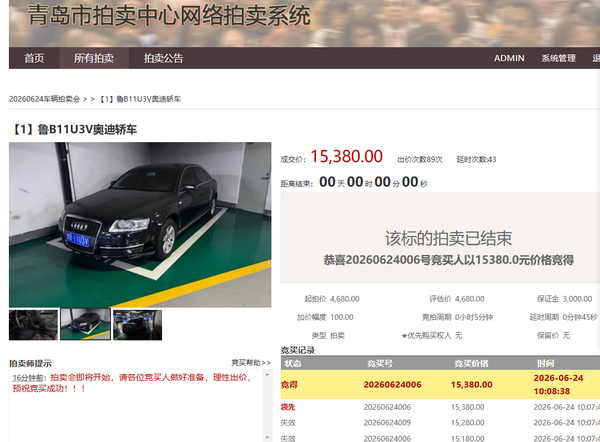Click the site title 青岛市拍卖中心网络拍卖系统
Viewport: 600px width, 442px height.
coord(169,16)
